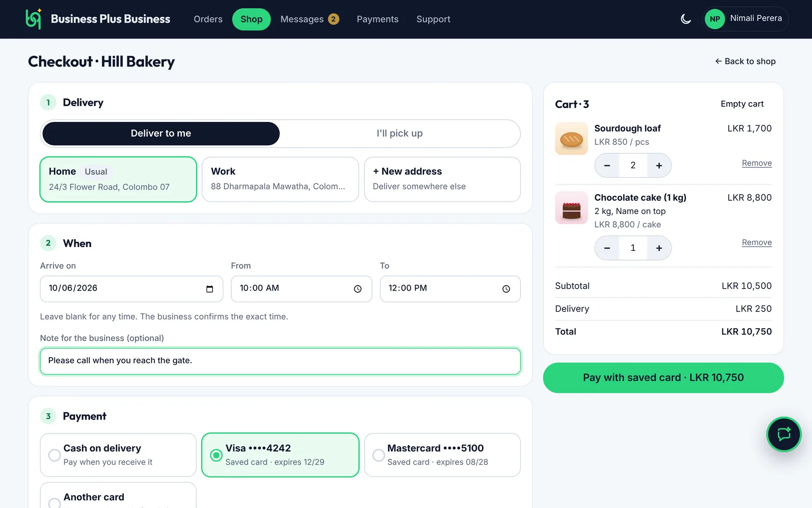
Task: Open the Payments nav item
Action: (378, 19)
